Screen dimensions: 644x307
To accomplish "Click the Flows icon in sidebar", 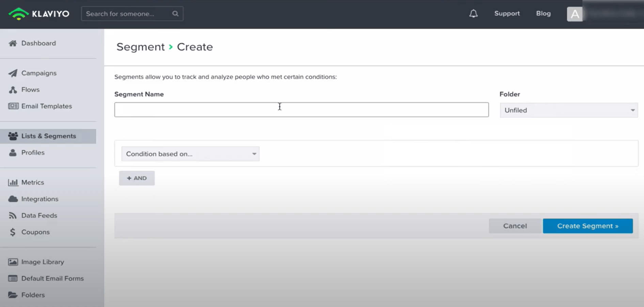I will pos(13,90).
